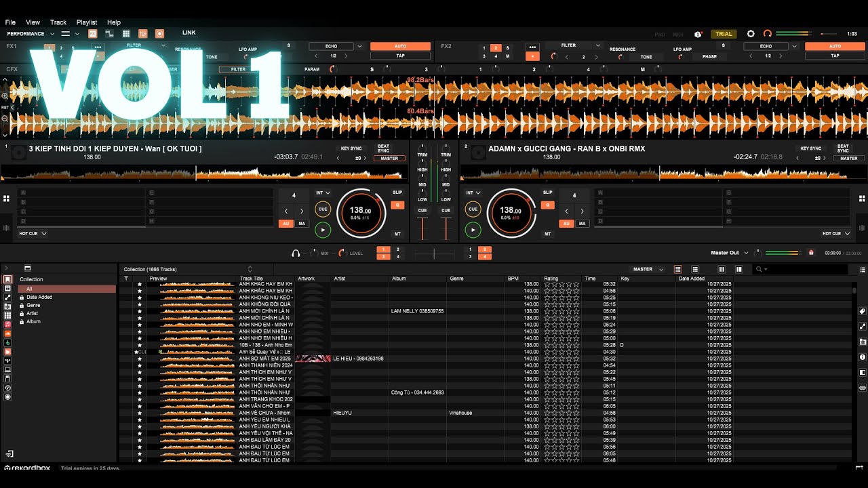Open the Collection icon in browser sidebar
The height and width of the screenshot is (488, 868).
[7, 279]
